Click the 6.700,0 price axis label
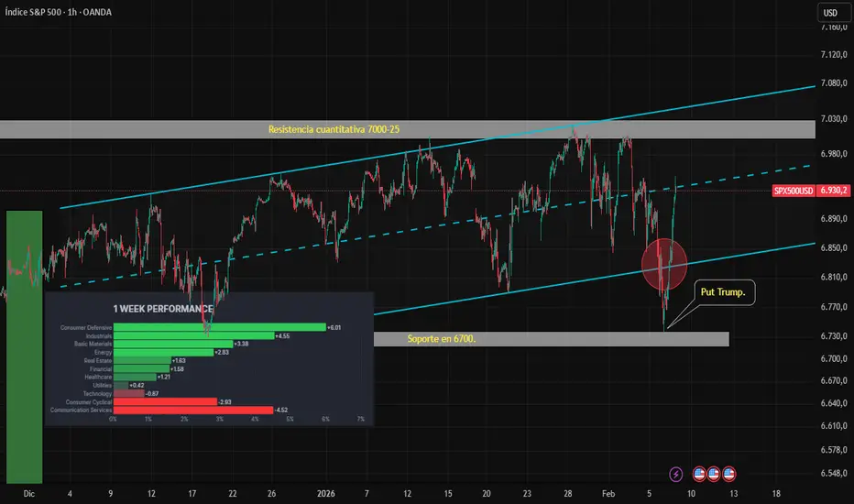This screenshot has height=504, width=854. coord(834,359)
